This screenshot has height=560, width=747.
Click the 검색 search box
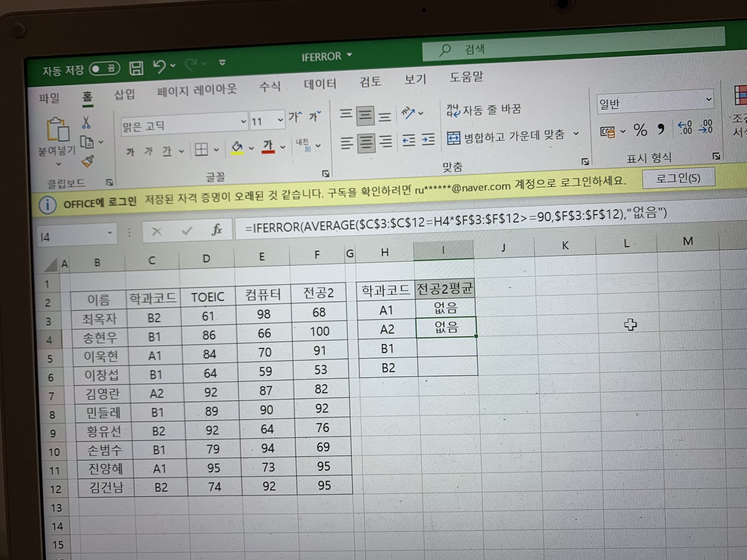pyautogui.click(x=571, y=47)
